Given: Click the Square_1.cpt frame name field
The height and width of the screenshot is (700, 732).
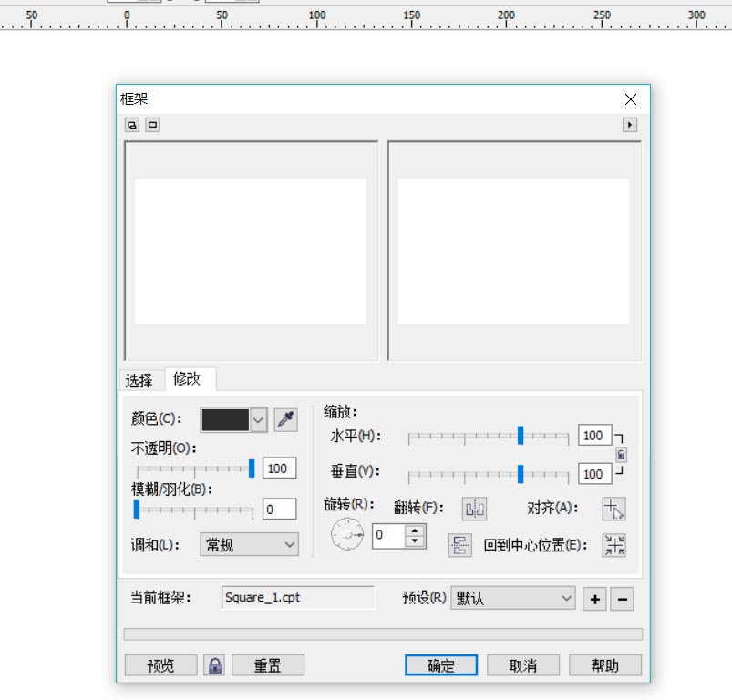Looking at the screenshot, I should [298, 598].
